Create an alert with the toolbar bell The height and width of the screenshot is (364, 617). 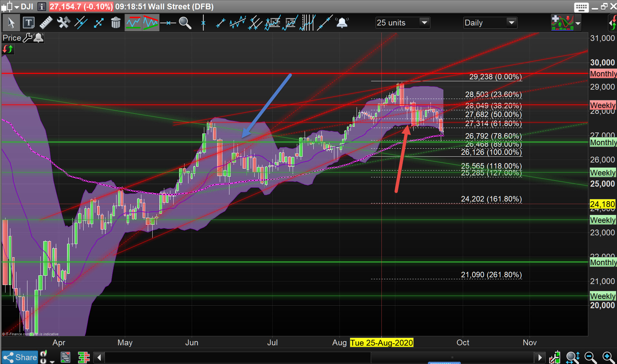(x=342, y=23)
